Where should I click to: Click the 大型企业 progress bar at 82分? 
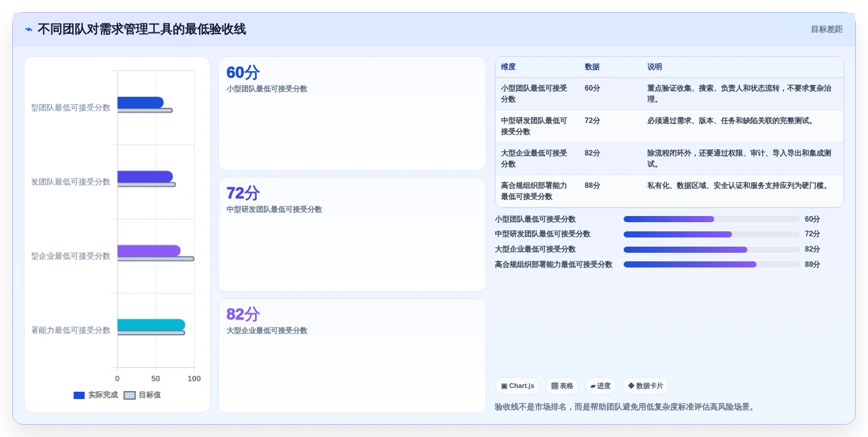coord(712,250)
